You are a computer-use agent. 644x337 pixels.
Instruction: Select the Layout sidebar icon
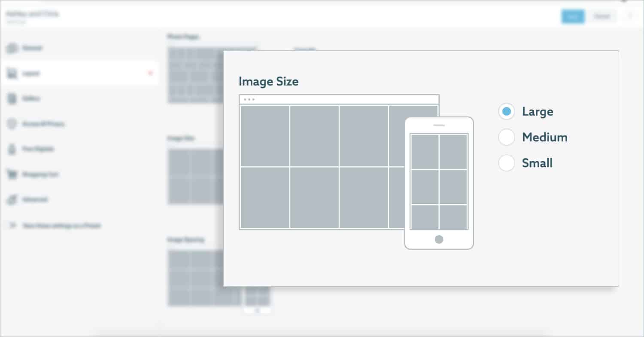[13, 73]
